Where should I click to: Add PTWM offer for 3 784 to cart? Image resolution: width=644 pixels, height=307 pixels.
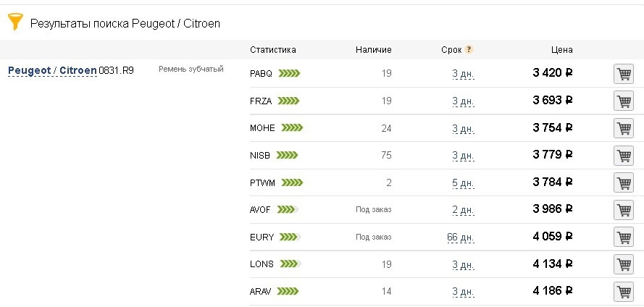pos(624,182)
